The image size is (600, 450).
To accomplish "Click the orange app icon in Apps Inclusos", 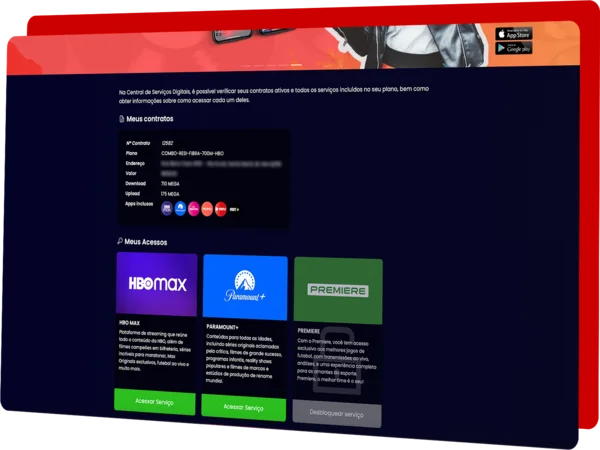I will (x=208, y=209).
